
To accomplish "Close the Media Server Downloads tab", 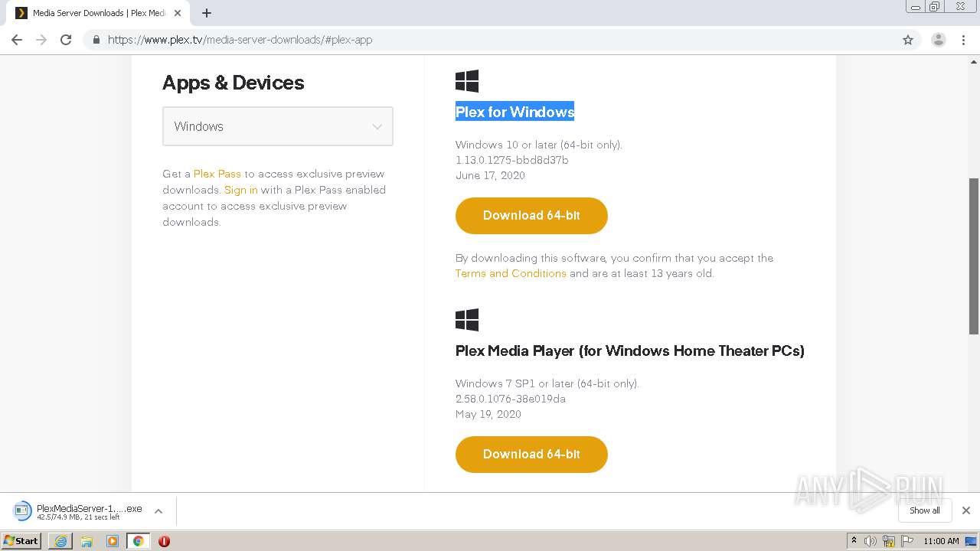I will click(x=178, y=13).
